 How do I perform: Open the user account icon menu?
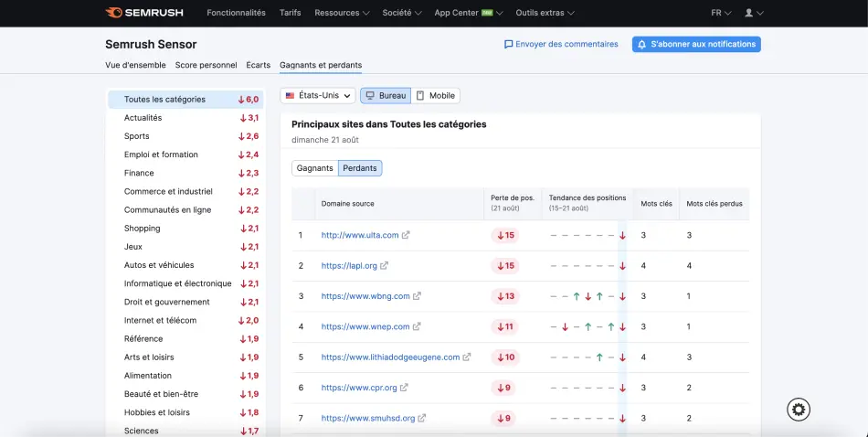tap(754, 13)
